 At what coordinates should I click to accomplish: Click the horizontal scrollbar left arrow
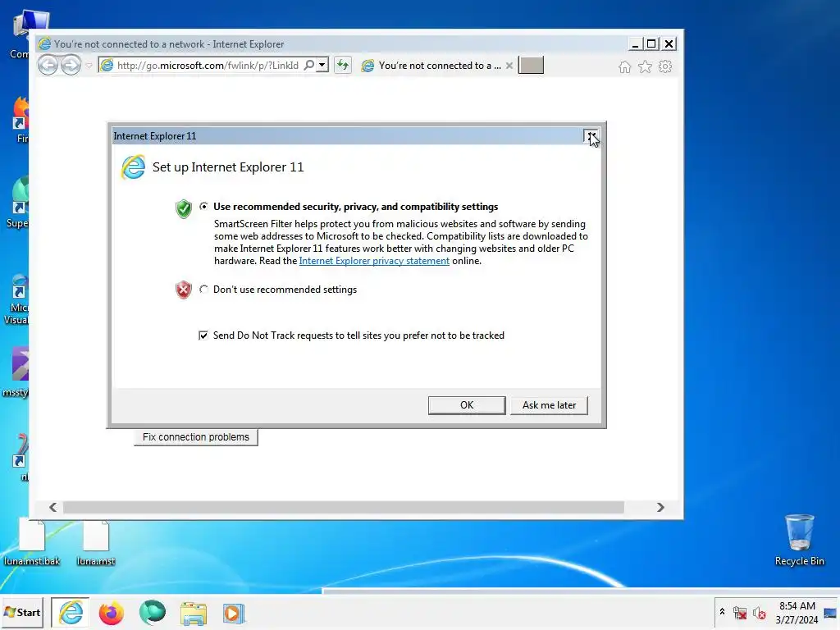pyautogui.click(x=52, y=507)
